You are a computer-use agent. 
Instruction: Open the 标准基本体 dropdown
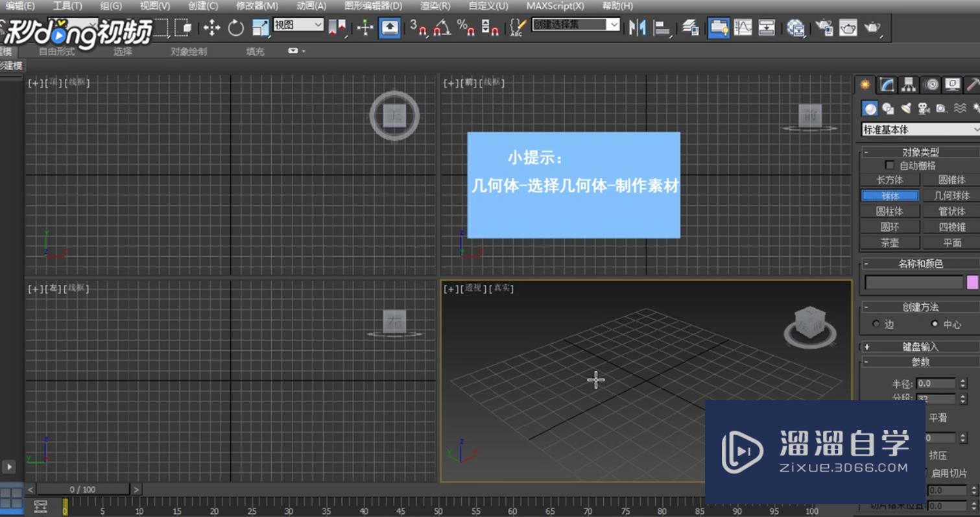coord(920,130)
